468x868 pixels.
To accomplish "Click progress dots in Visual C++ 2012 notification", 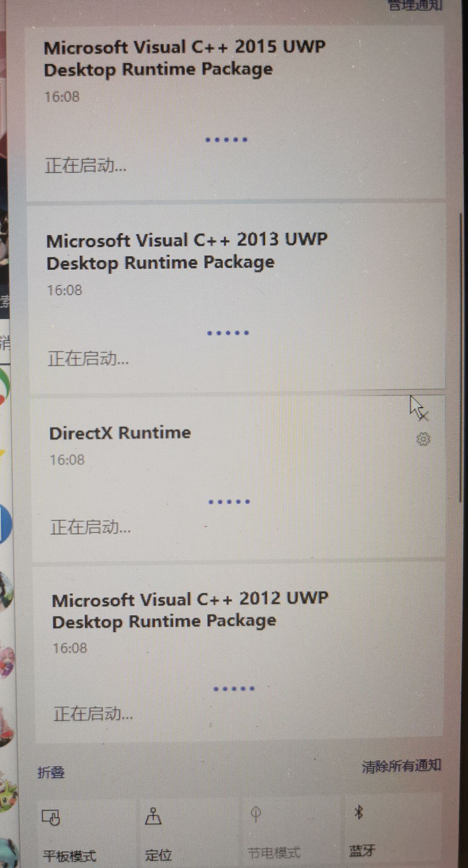I will (x=234, y=689).
